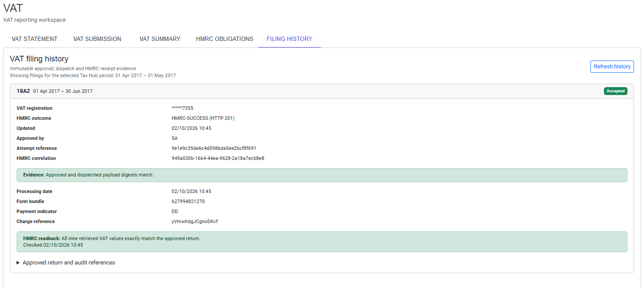
Task: Click the green Accepted status badge
Action: tap(615, 91)
